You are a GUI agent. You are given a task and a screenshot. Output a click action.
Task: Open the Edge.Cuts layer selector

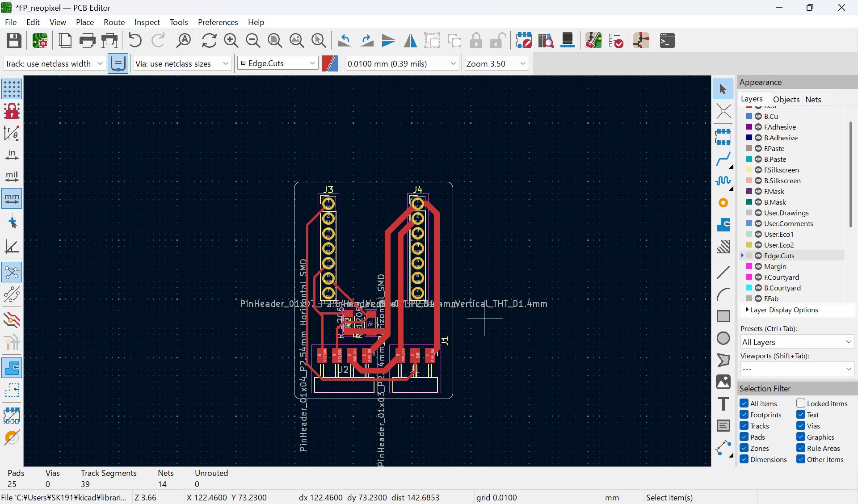pos(278,63)
